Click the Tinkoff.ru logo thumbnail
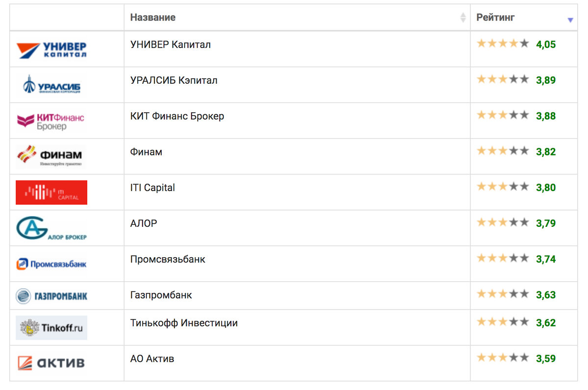Image resolution: width=588 pixels, height=390 pixels. pos(51,328)
